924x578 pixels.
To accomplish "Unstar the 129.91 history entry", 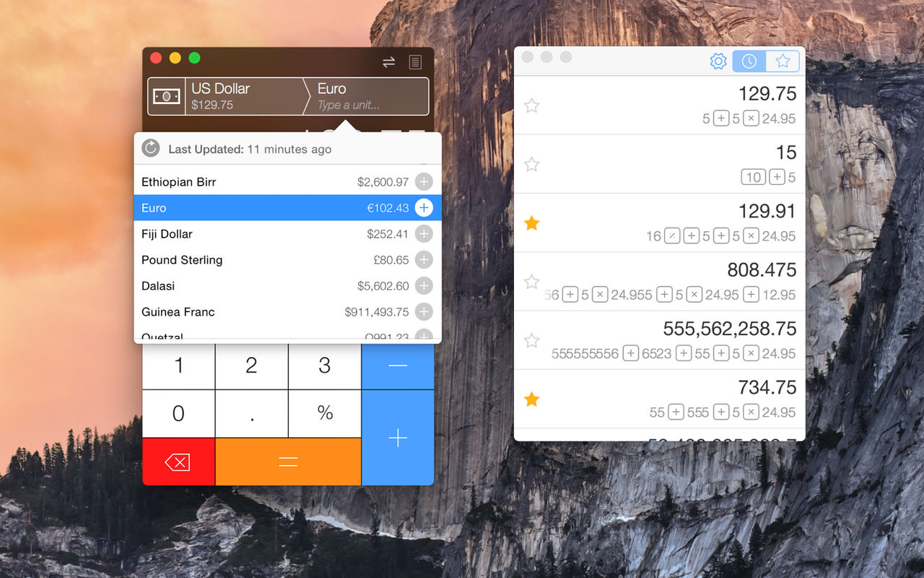I will tap(531, 223).
